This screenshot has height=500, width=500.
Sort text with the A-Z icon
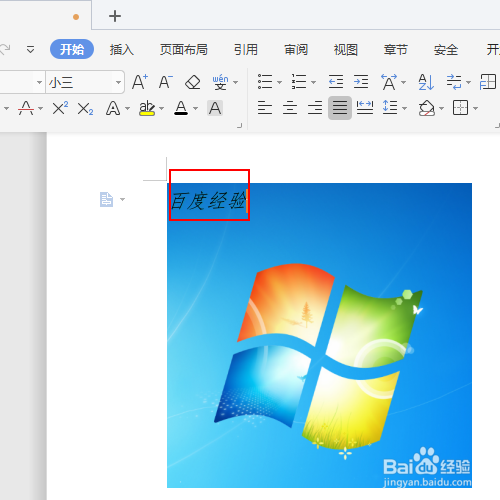tap(426, 82)
